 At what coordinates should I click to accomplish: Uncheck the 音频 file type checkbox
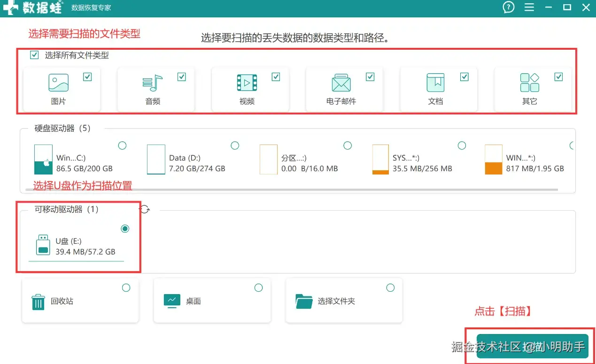pos(182,77)
